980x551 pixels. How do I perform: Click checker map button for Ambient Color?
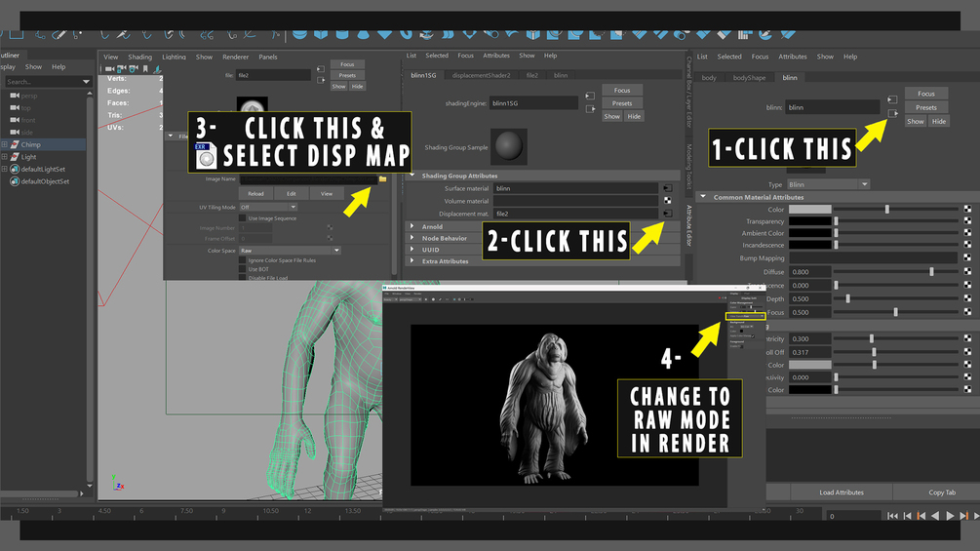click(967, 233)
